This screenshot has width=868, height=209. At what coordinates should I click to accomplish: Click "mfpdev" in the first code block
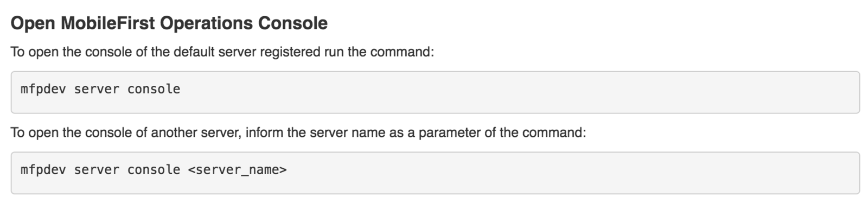coord(43,89)
